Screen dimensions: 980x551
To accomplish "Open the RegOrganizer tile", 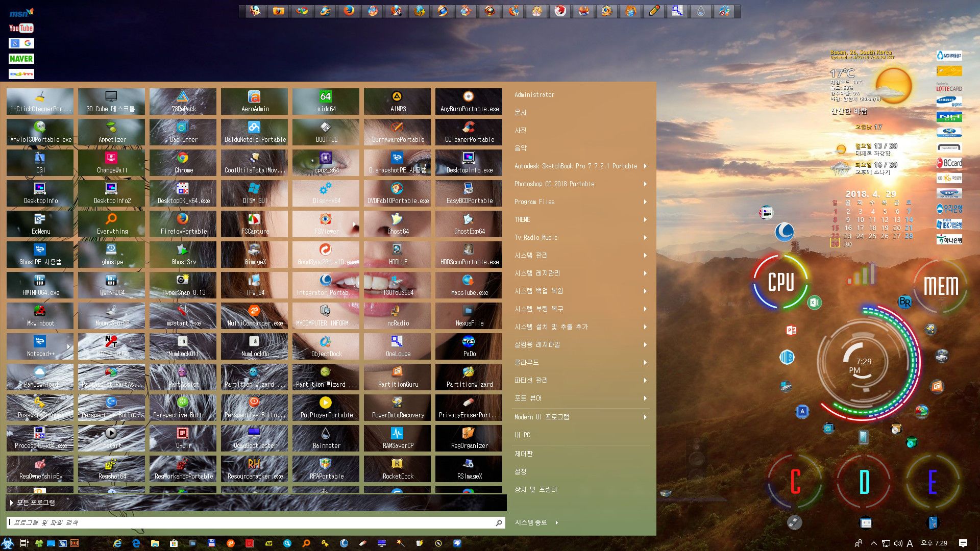I will [x=469, y=438].
